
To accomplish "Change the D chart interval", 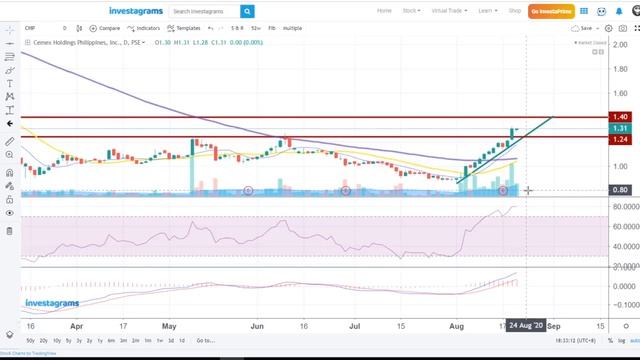I will (x=64, y=28).
